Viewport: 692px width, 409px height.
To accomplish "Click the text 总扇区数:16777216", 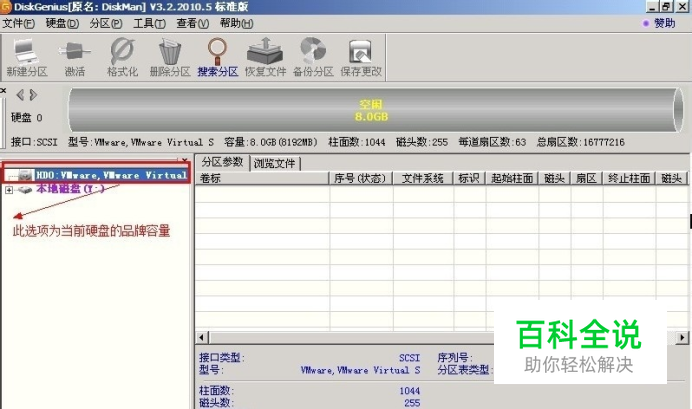I will coord(581,142).
